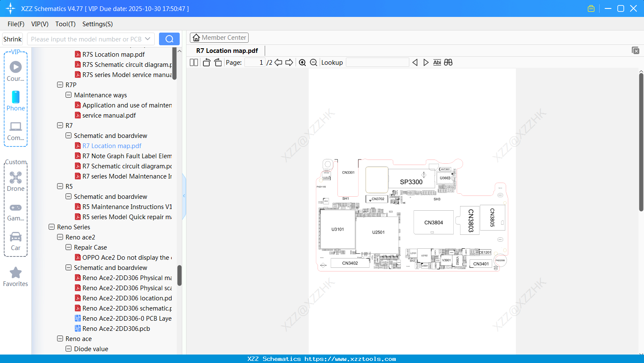Viewport: 644px width, 363px height.
Task: Open the Tool(T) menu
Action: coord(65,24)
